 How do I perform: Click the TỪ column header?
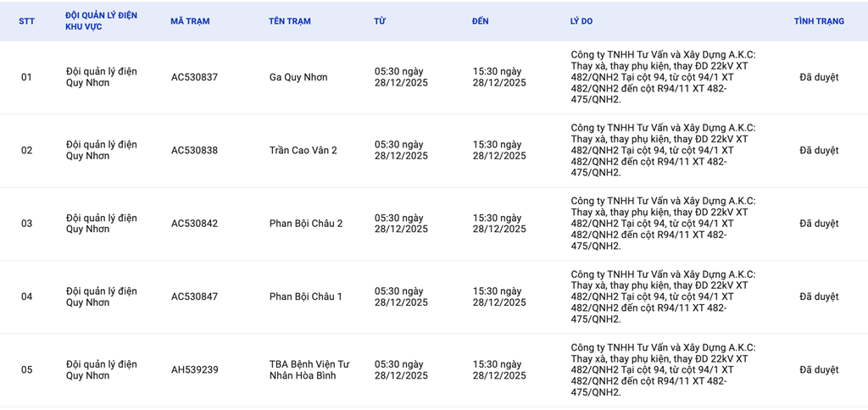point(380,21)
